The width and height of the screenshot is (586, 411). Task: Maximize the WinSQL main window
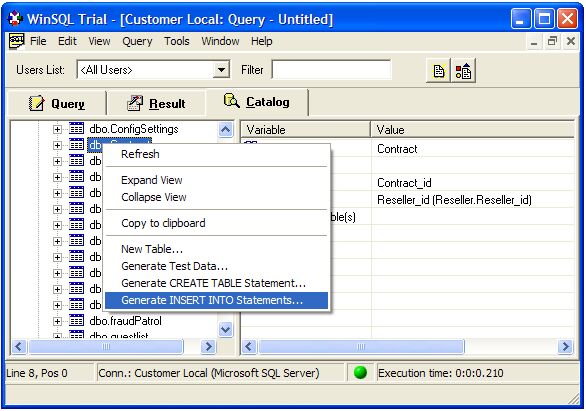[544, 19]
